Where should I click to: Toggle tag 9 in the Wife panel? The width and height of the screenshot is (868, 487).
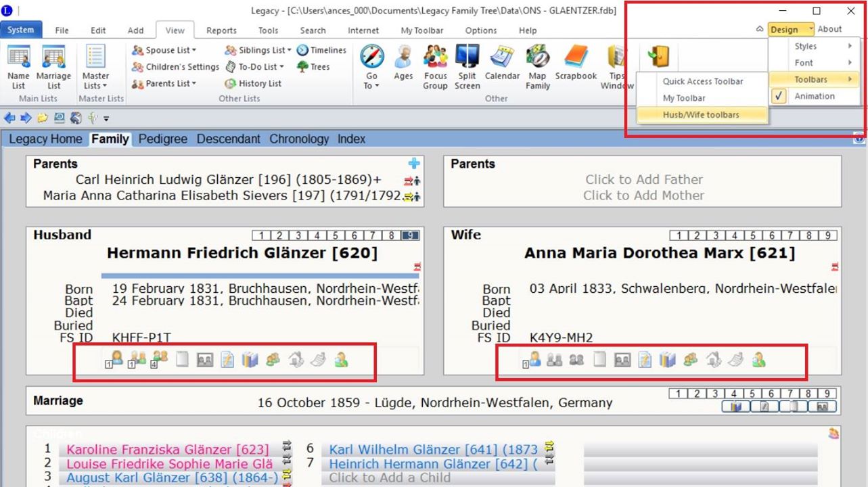click(x=828, y=235)
